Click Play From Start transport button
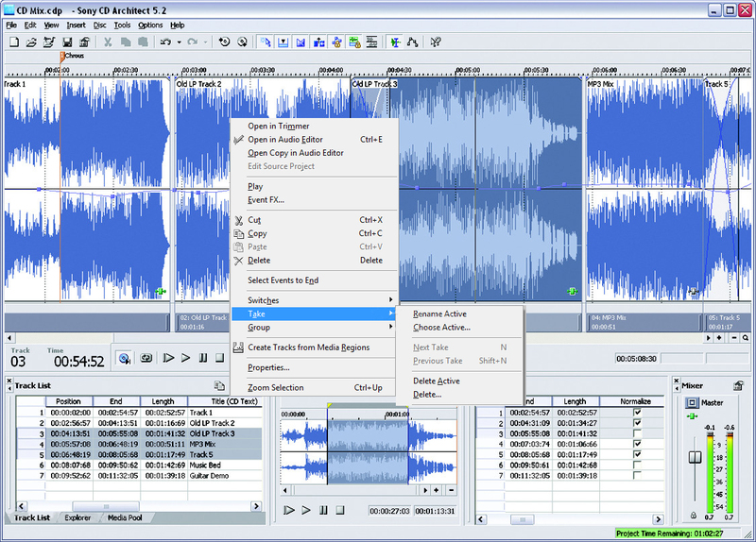 pyautogui.click(x=168, y=358)
